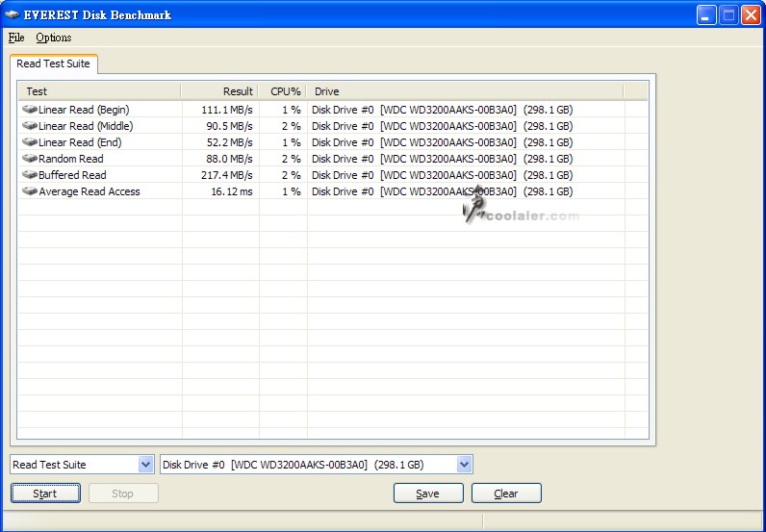Viewport: 766px width, 532px height.
Task: Click the Linear Read (Middle) disk icon
Action: click(x=30, y=126)
